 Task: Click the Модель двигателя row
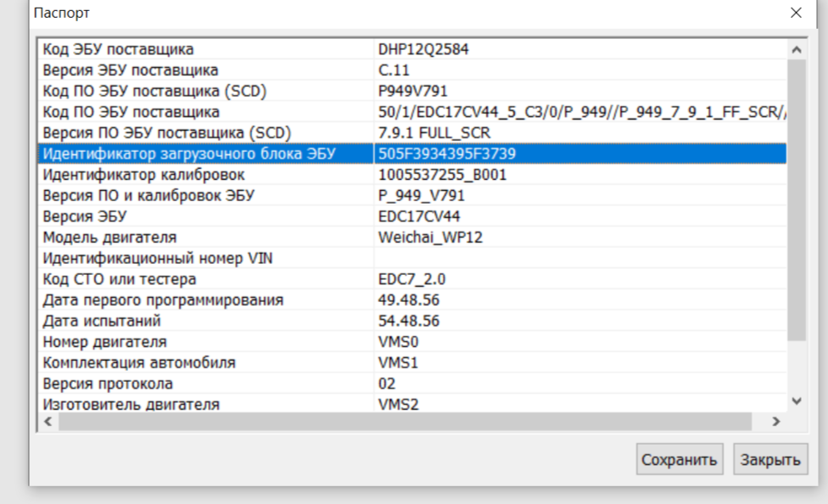click(x=109, y=238)
